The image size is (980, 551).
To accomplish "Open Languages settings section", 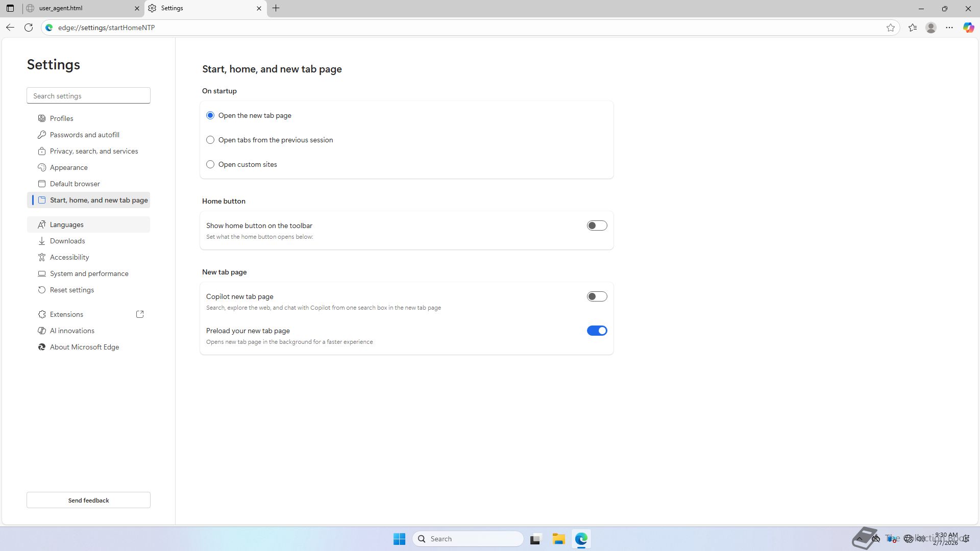I will click(67, 224).
